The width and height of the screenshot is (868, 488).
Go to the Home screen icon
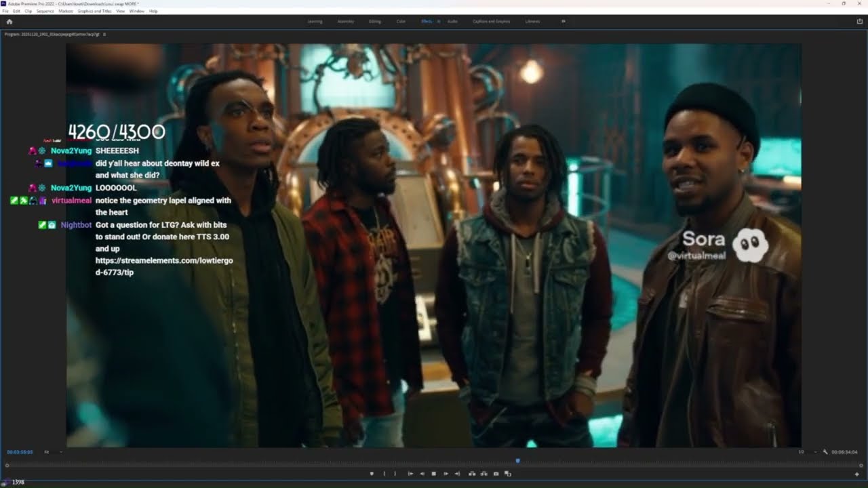tap(9, 22)
